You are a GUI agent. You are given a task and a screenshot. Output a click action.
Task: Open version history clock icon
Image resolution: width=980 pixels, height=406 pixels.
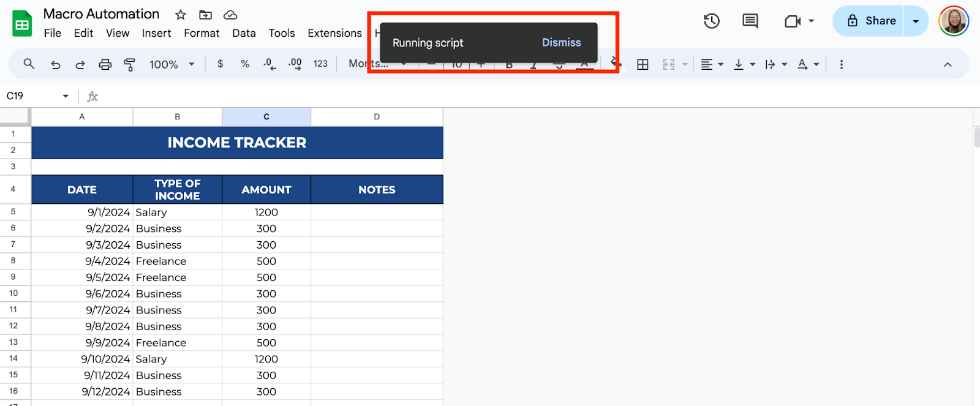coord(711,21)
